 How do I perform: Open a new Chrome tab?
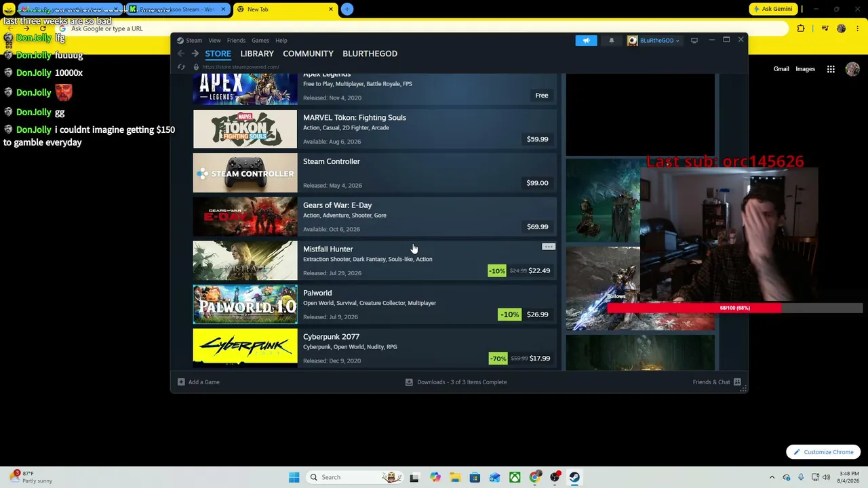point(347,9)
